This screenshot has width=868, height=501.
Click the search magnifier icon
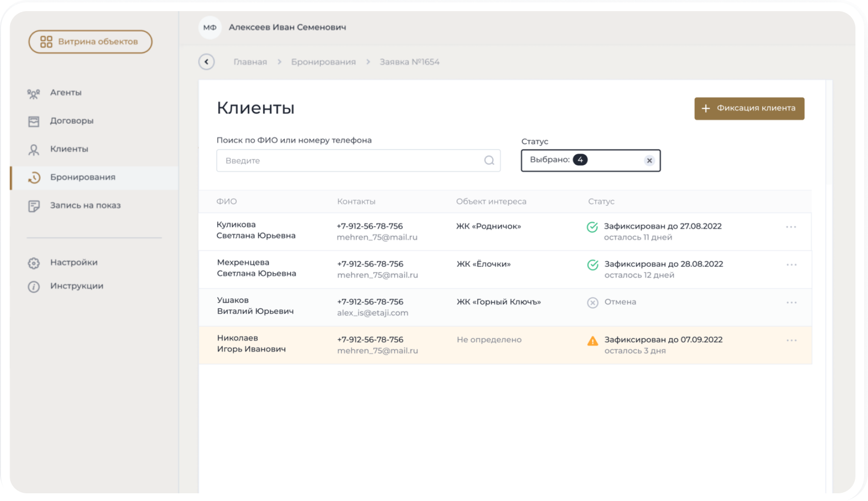pos(489,161)
